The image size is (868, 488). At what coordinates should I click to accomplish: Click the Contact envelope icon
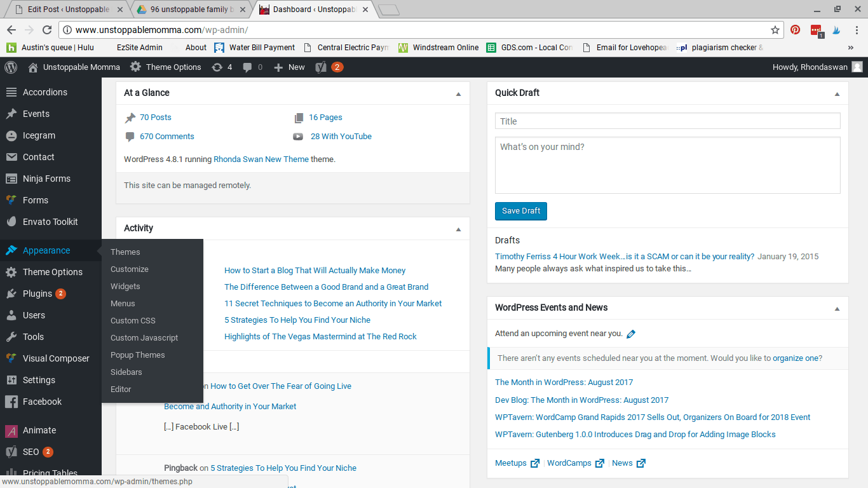pos(11,157)
